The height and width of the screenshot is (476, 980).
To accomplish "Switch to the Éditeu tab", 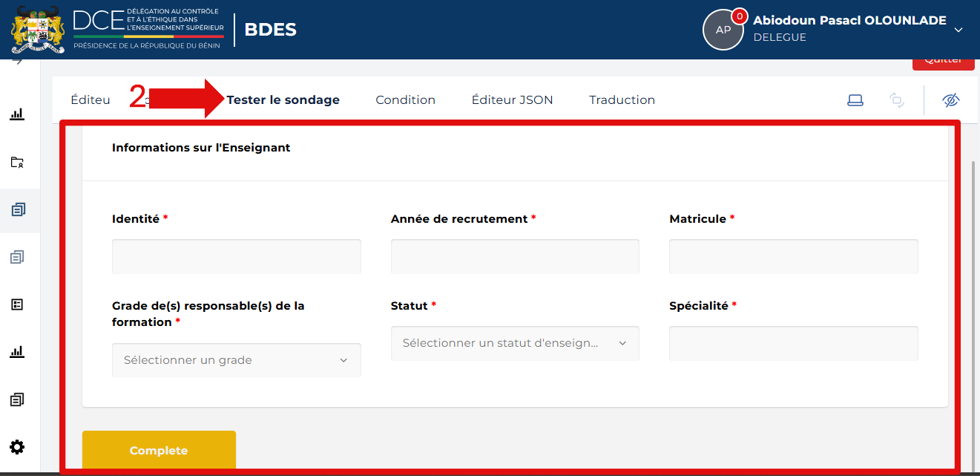I will [91, 100].
